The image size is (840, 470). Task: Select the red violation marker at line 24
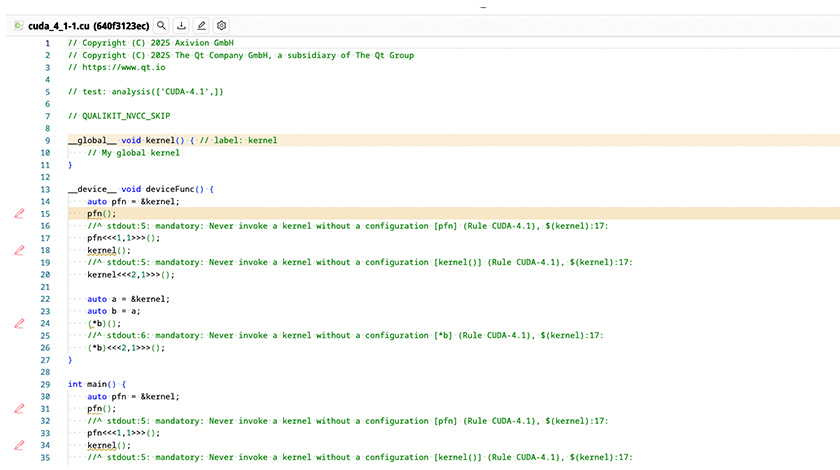point(18,323)
